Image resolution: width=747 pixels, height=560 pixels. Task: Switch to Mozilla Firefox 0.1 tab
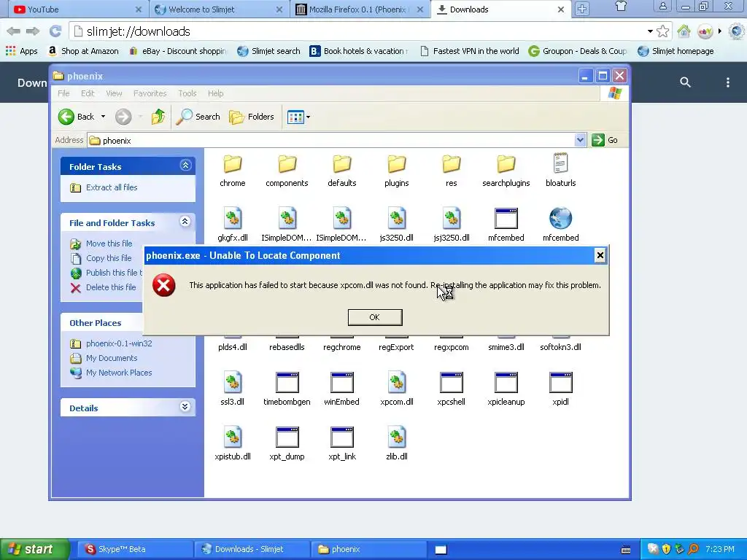pyautogui.click(x=360, y=9)
